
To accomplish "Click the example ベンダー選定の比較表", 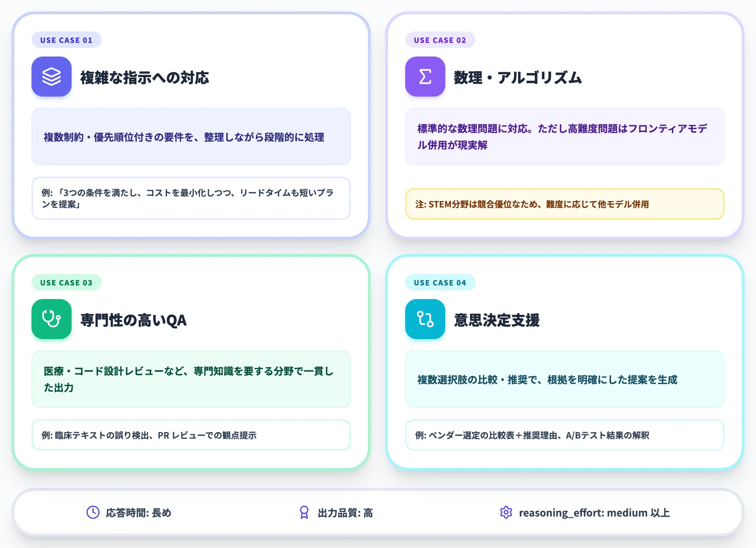I will [x=565, y=435].
